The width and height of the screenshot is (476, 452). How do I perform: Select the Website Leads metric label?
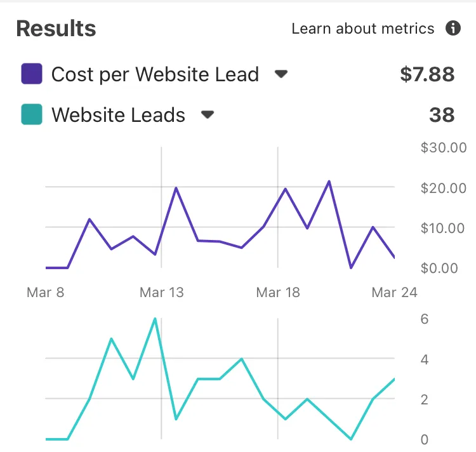pos(119,115)
